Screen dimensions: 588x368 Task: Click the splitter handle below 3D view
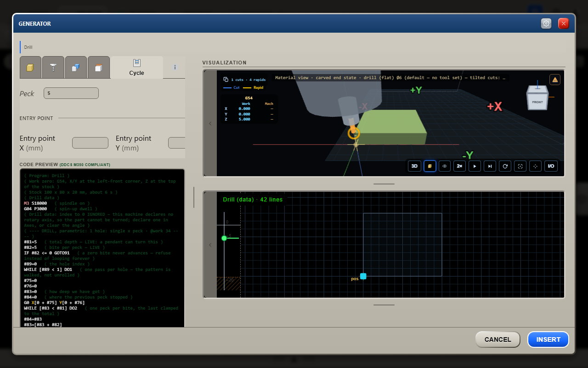click(x=384, y=184)
